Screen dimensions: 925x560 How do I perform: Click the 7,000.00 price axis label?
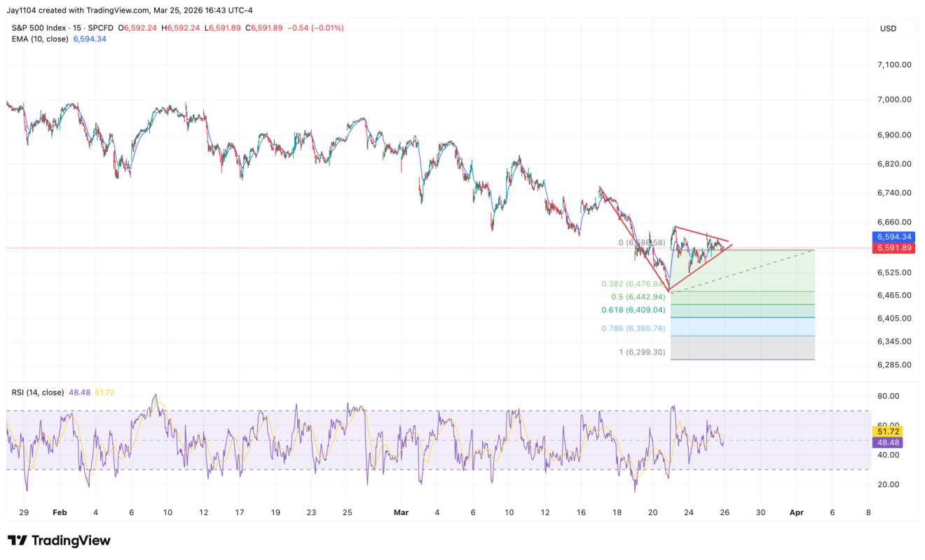(x=894, y=100)
